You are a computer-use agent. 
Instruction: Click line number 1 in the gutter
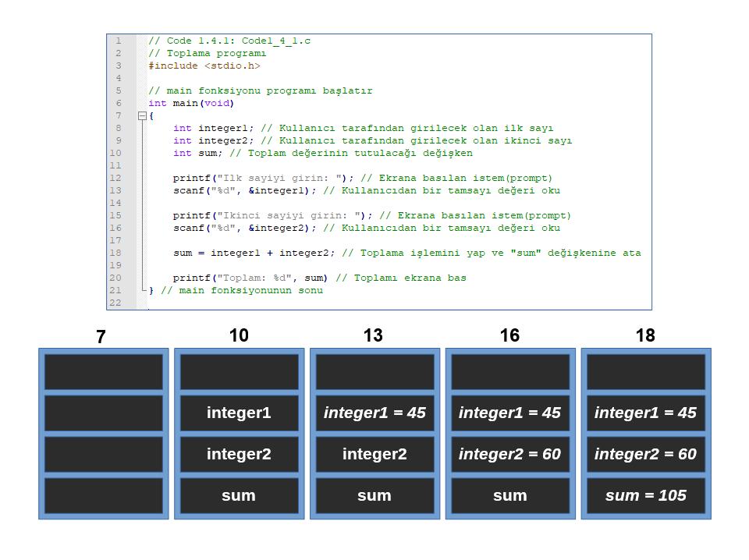point(119,41)
